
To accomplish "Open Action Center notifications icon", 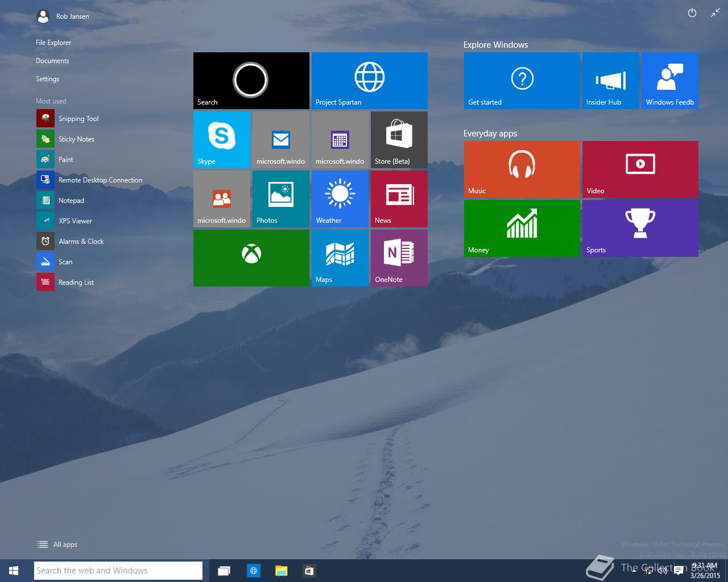I will (x=678, y=571).
